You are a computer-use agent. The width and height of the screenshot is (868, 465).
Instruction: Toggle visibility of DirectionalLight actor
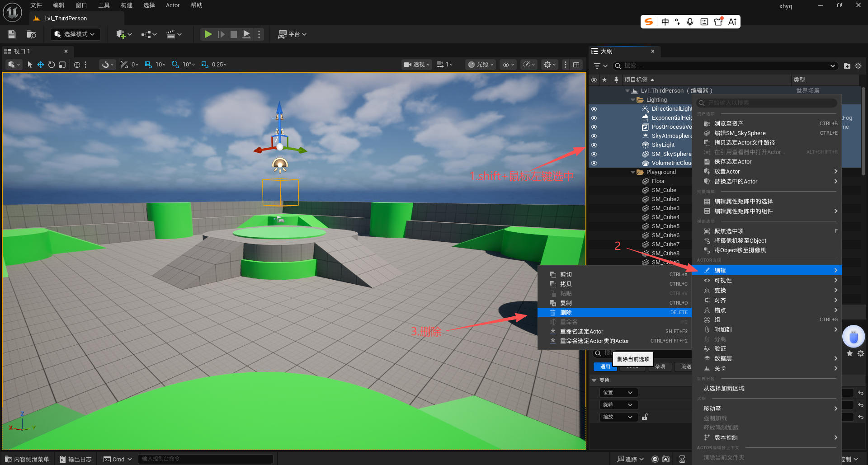[594, 109]
